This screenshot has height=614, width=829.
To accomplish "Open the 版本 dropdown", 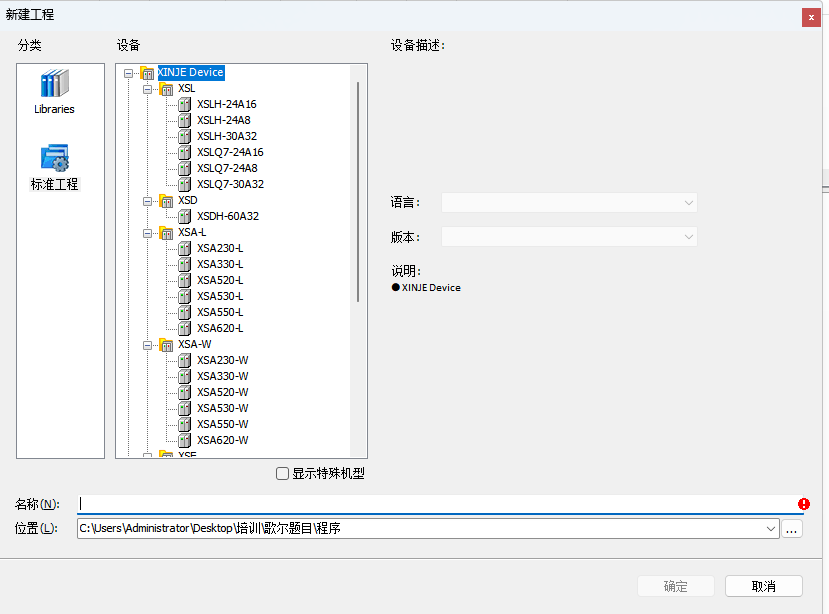I will pos(569,237).
